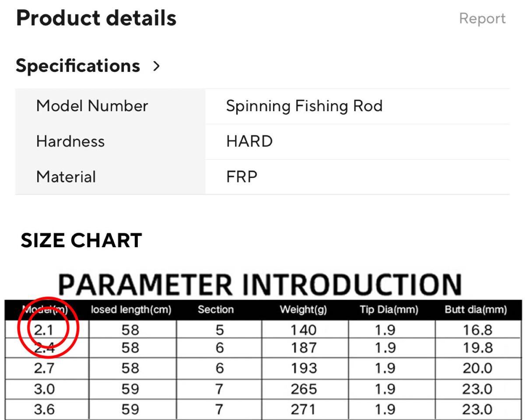The width and height of the screenshot is (525, 420).
Task: Click the Spinning Fishing Rod value
Action: coord(304,106)
